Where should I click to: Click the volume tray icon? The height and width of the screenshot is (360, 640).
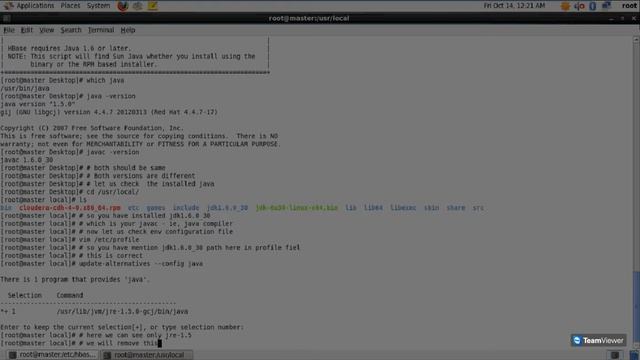click(579, 6)
